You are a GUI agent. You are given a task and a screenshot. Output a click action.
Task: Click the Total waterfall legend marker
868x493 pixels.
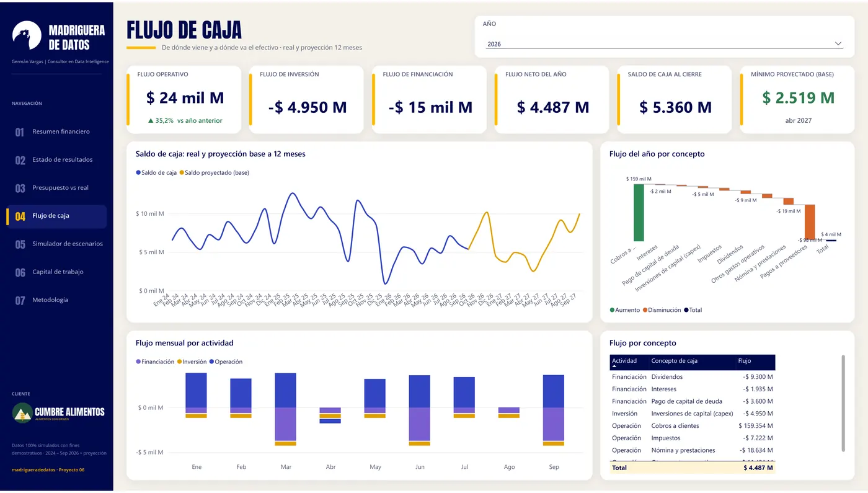(686, 310)
